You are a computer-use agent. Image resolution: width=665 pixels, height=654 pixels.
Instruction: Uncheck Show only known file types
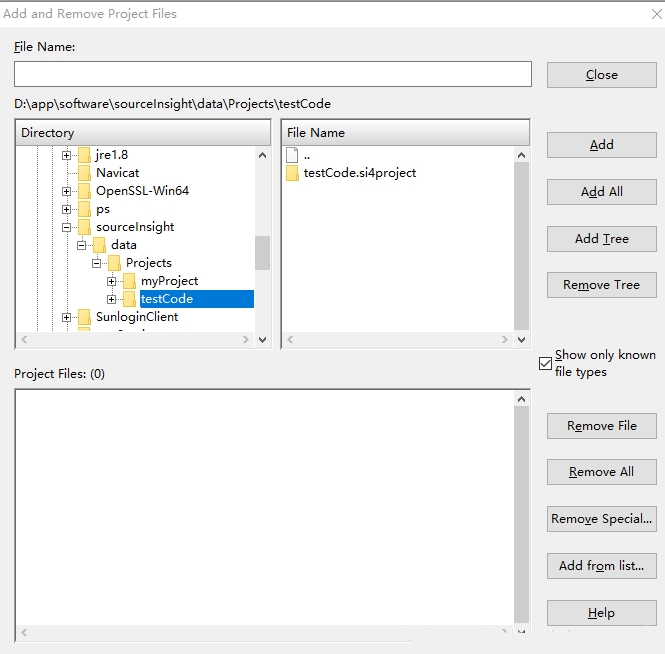545,363
